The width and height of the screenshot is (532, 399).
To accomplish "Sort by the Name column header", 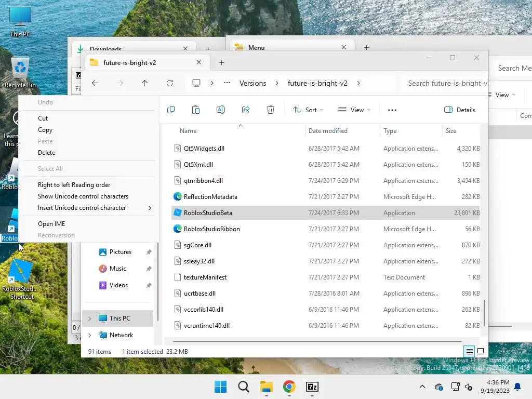I will click(x=188, y=131).
